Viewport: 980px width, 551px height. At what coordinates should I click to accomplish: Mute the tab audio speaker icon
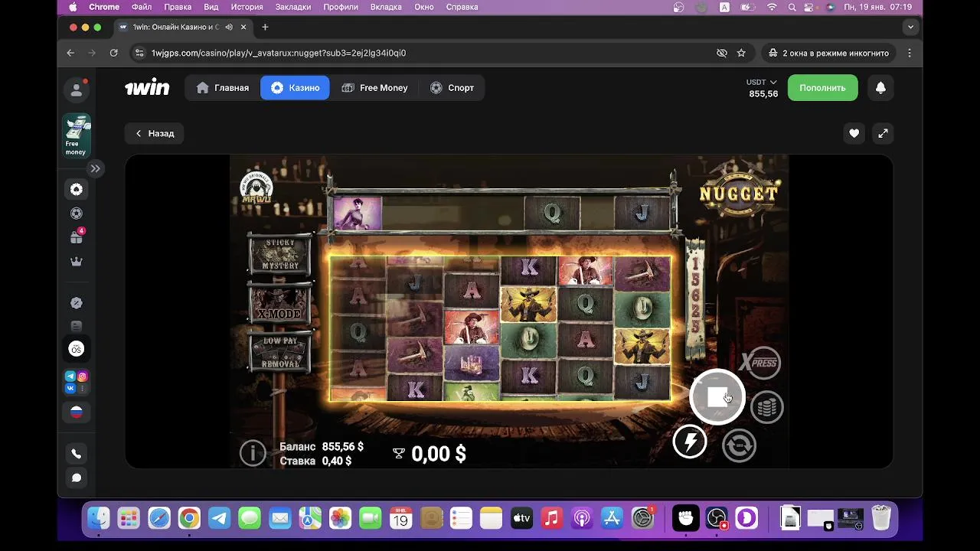click(228, 27)
